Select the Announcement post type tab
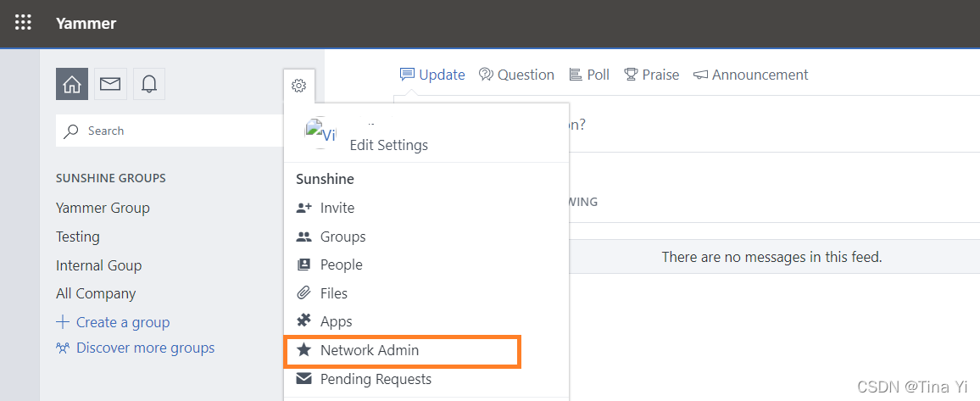The height and width of the screenshot is (401, 980). pyautogui.click(x=750, y=75)
